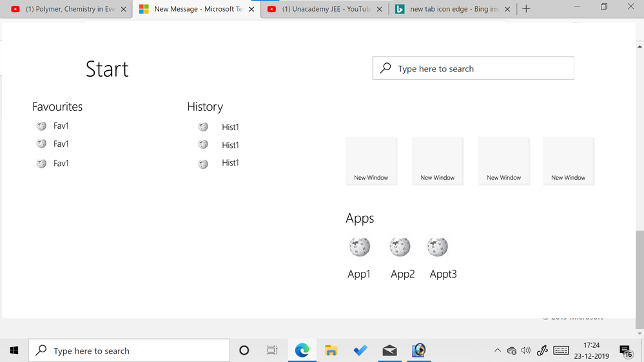Click the page vertical scrollbar thumb
644x362 pixels.
coord(639,279)
